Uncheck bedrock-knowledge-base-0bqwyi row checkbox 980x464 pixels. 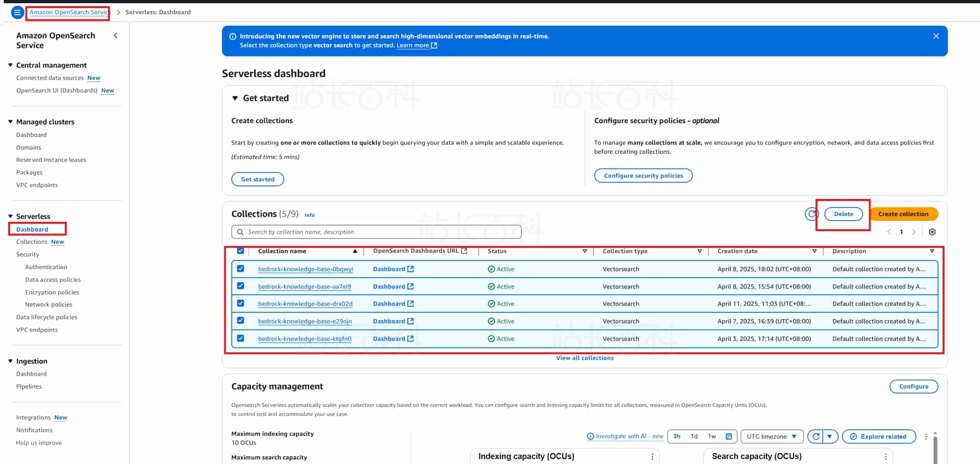tap(240, 269)
